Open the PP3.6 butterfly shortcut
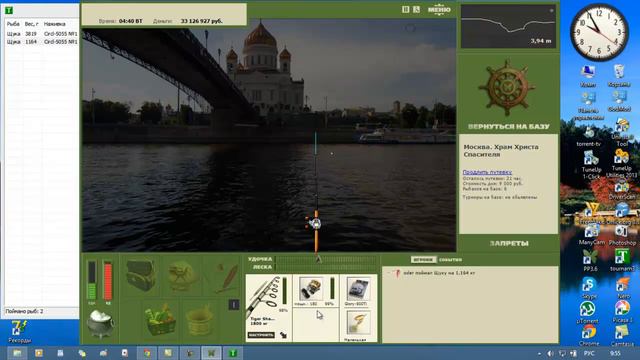 coord(591,260)
